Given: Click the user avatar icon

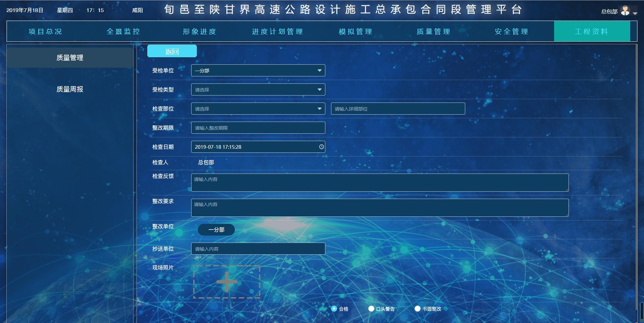Looking at the screenshot, I should coord(625,11).
